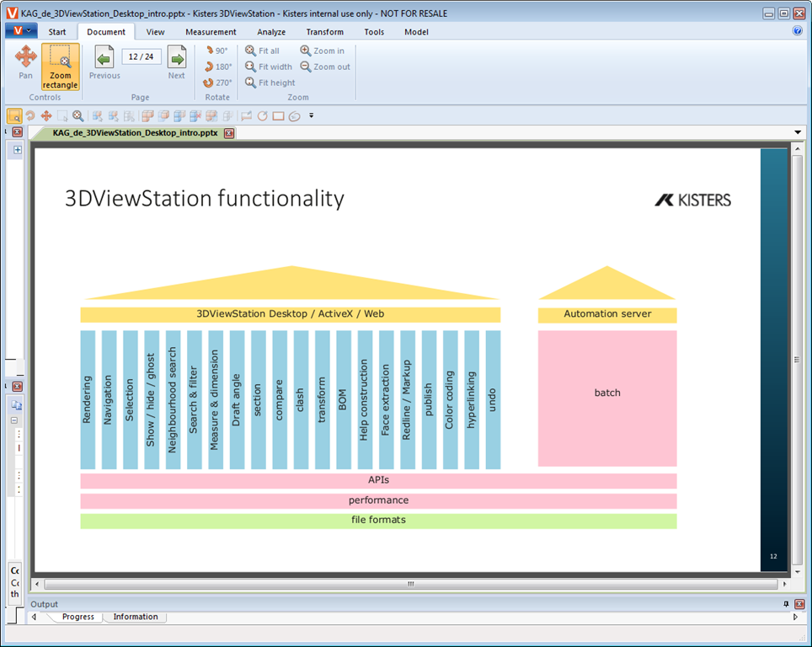Open the Measurement ribbon tab
The height and width of the screenshot is (647, 812).
(211, 32)
